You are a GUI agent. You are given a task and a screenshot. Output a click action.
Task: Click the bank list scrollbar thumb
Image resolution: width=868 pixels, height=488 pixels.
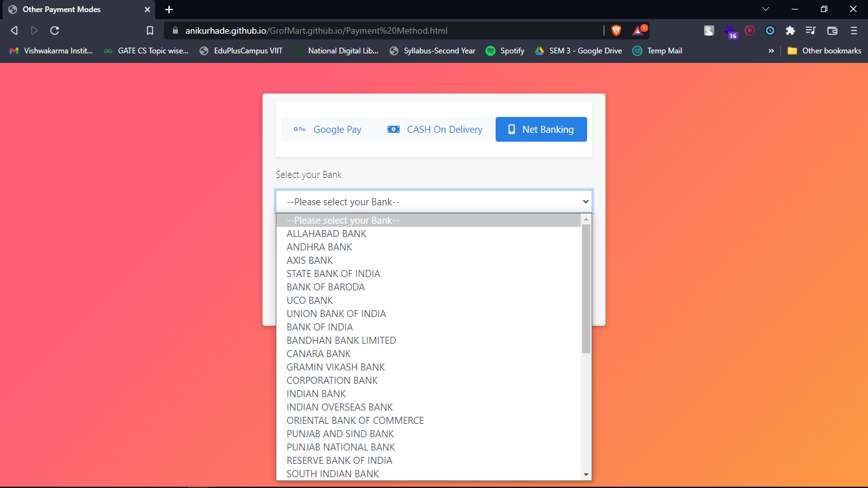[586, 288]
